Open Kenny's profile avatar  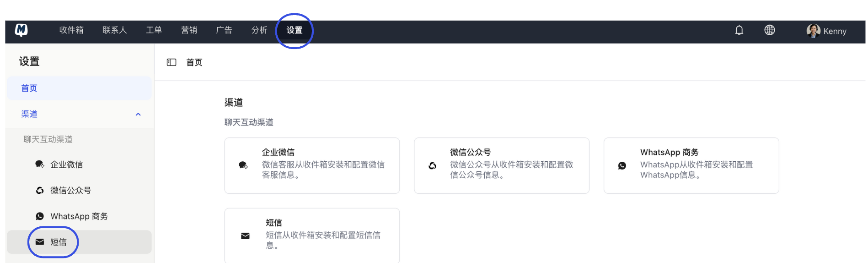point(813,31)
